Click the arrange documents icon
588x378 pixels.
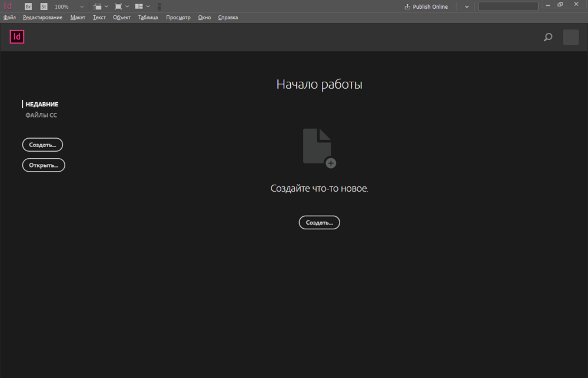[139, 6]
